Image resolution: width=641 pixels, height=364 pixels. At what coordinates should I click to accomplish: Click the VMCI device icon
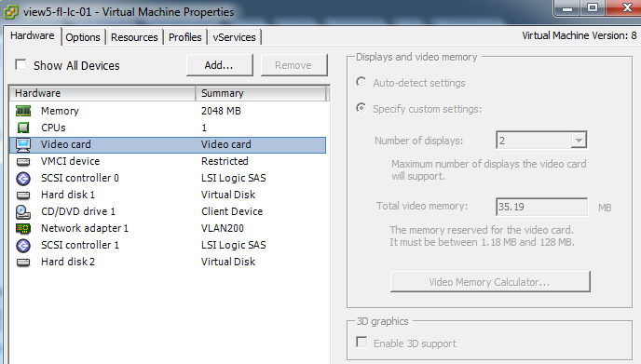(23, 162)
